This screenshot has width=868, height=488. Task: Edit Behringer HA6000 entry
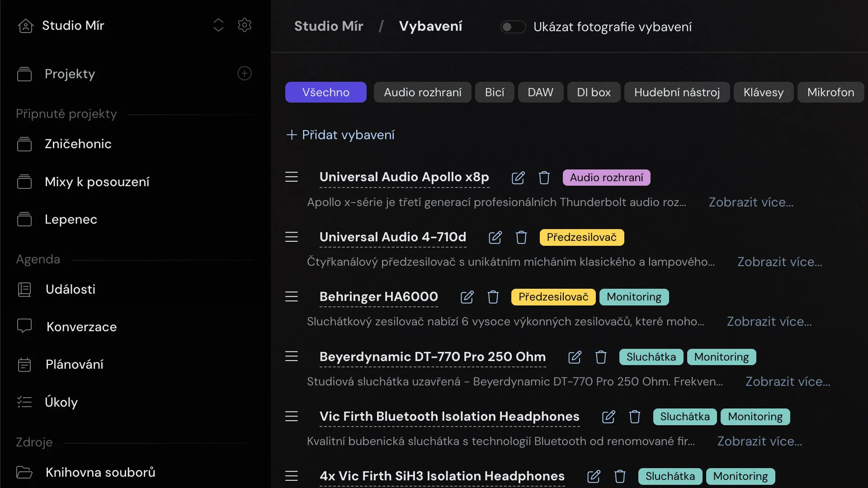[467, 297]
